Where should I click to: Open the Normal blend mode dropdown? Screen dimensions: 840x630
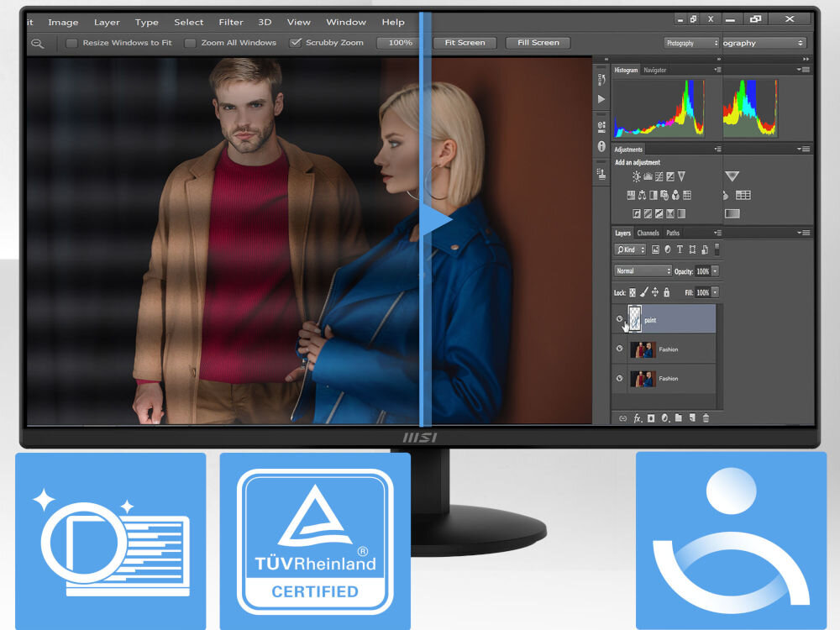(x=643, y=271)
